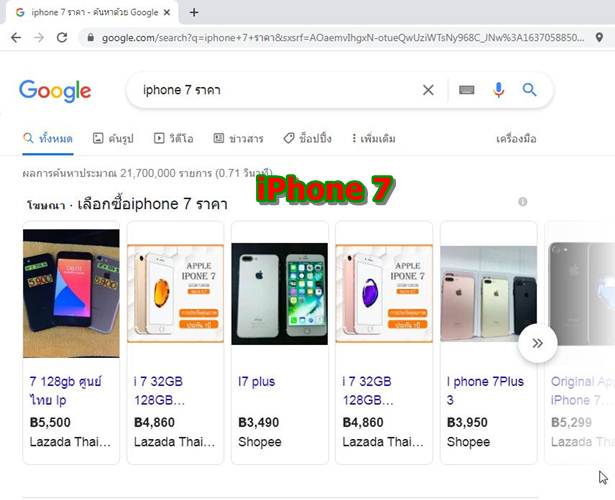615x500 pixels.
Task: Click the location pin icon in address bar
Action: [x=599, y=38]
